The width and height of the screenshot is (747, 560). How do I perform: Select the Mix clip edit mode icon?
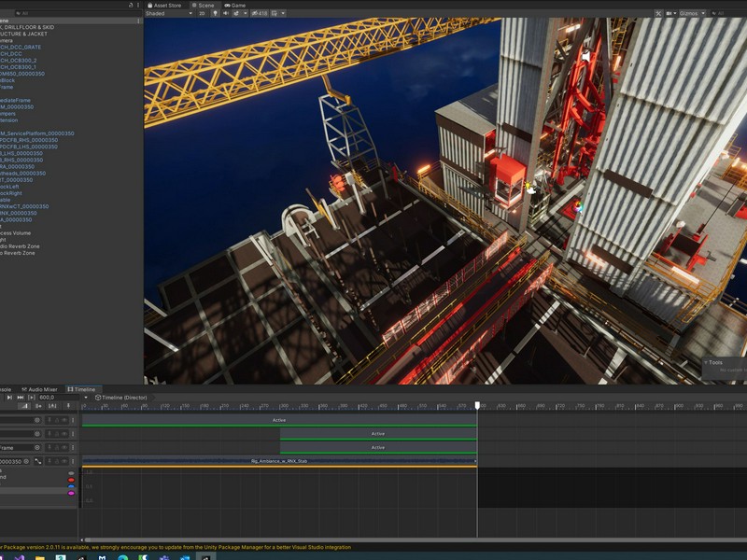point(24,406)
